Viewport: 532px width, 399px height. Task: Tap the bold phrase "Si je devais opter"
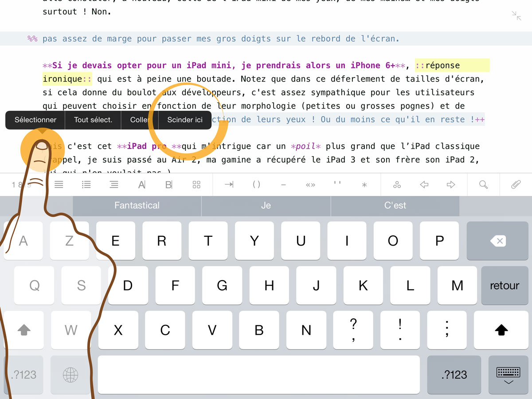click(97, 66)
